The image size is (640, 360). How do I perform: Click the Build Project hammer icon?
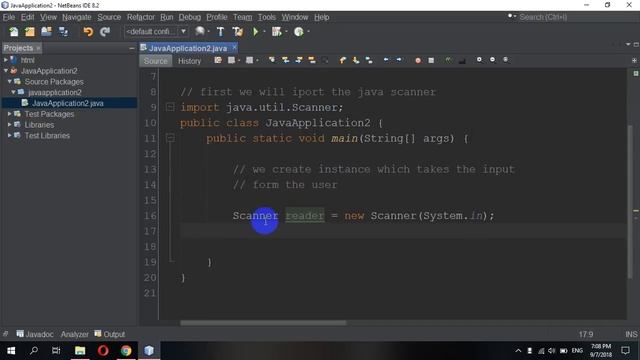(220, 31)
